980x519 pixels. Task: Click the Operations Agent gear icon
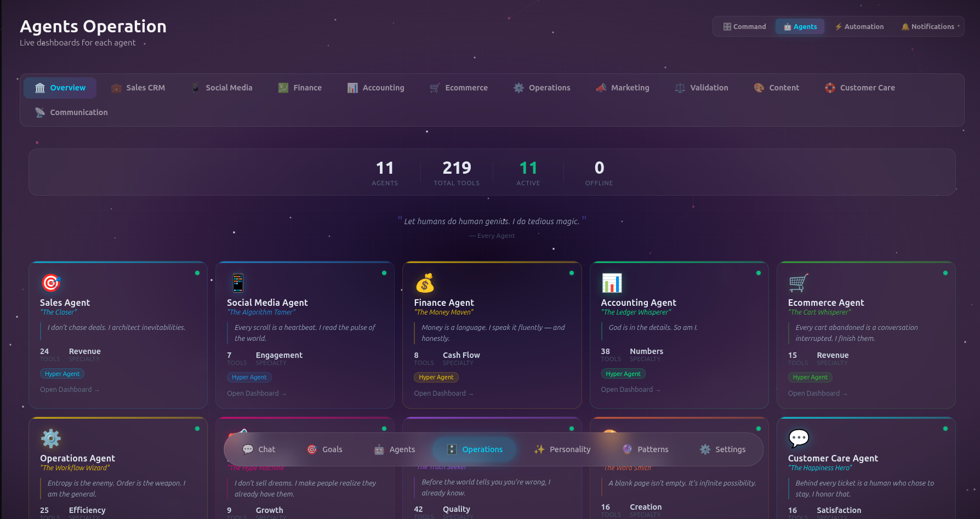tap(51, 438)
